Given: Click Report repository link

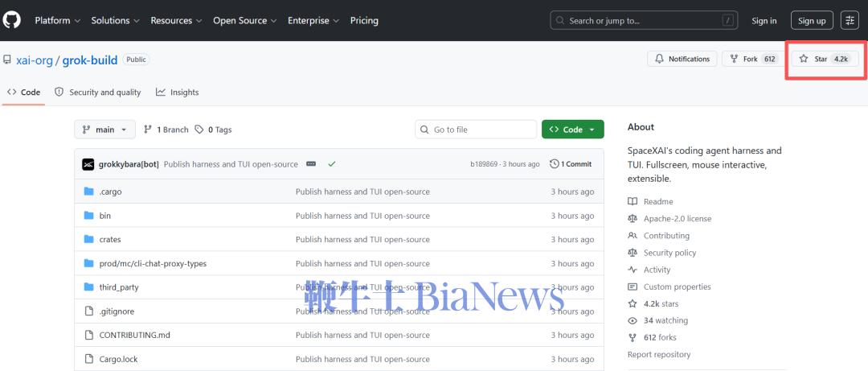Looking at the screenshot, I should click(x=659, y=354).
